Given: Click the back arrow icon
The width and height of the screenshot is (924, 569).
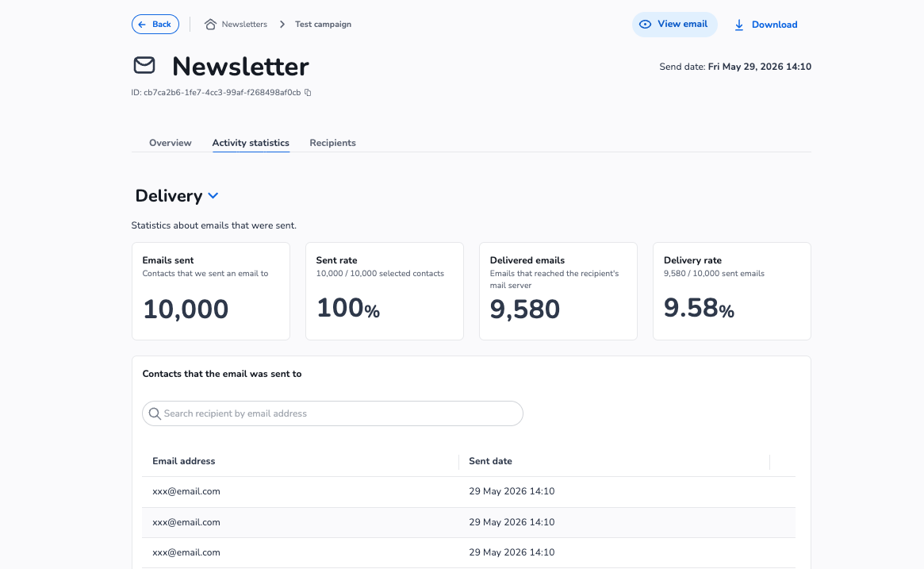Looking at the screenshot, I should click(x=142, y=24).
